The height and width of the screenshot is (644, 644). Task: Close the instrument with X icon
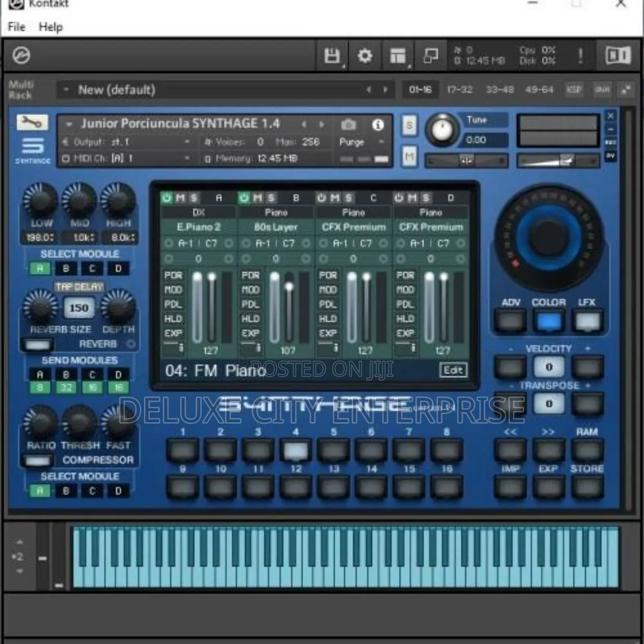(611, 116)
